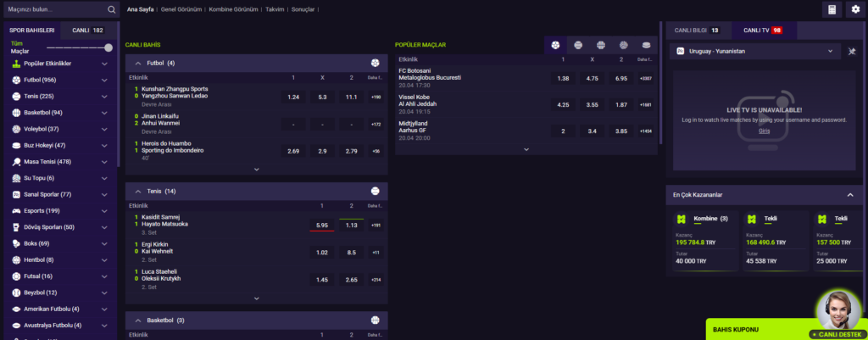Show more popular matches with down chevron
This screenshot has height=340, width=868.
coord(526,149)
